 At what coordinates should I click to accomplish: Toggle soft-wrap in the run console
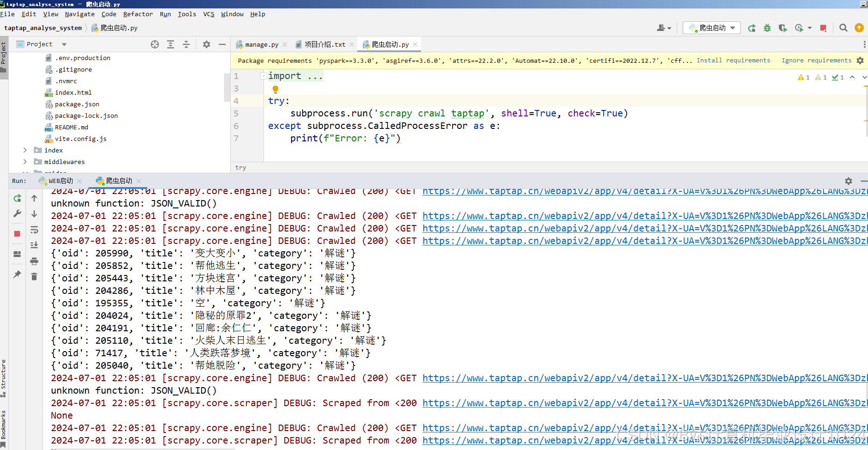tap(34, 230)
